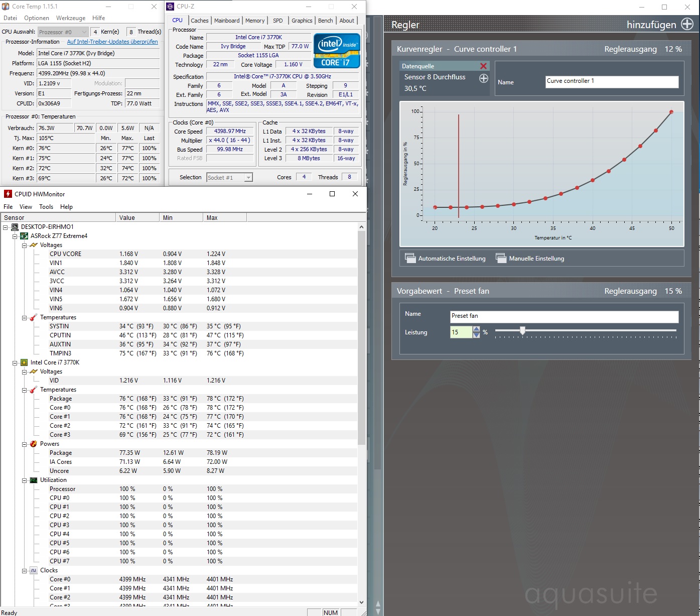
Task: Click the Intel Core i7 logo in CPU-Z
Action: (x=337, y=50)
